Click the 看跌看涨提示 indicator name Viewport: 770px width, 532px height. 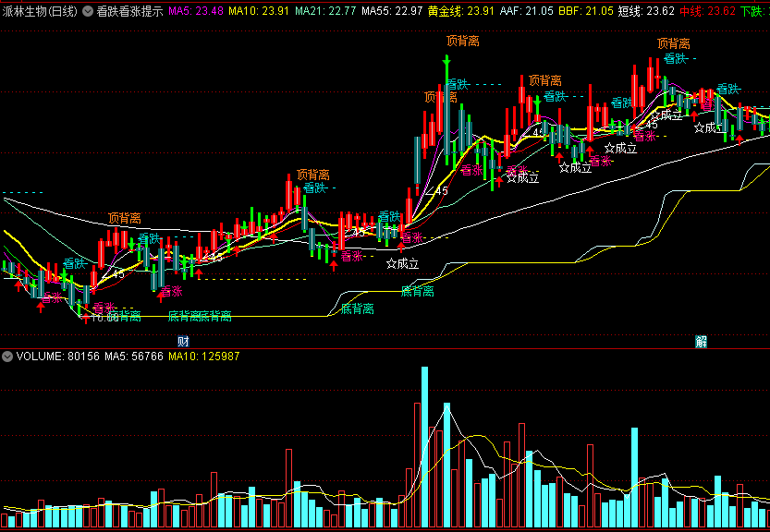point(129,11)
